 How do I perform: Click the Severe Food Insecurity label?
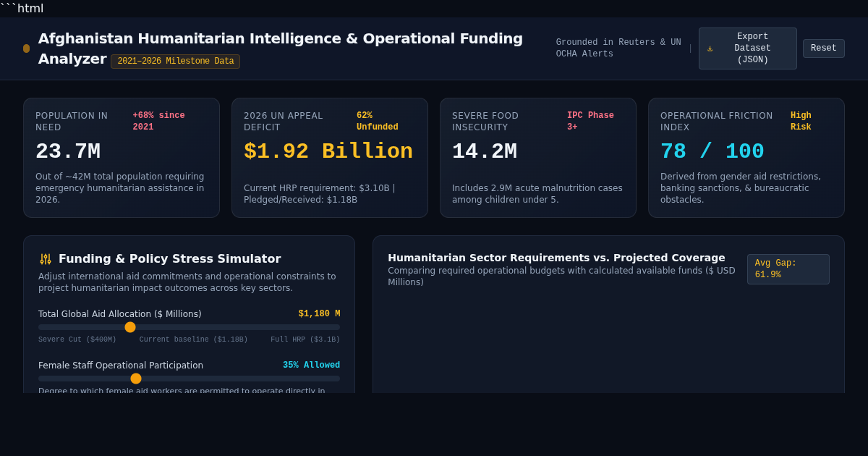point(485,122)
